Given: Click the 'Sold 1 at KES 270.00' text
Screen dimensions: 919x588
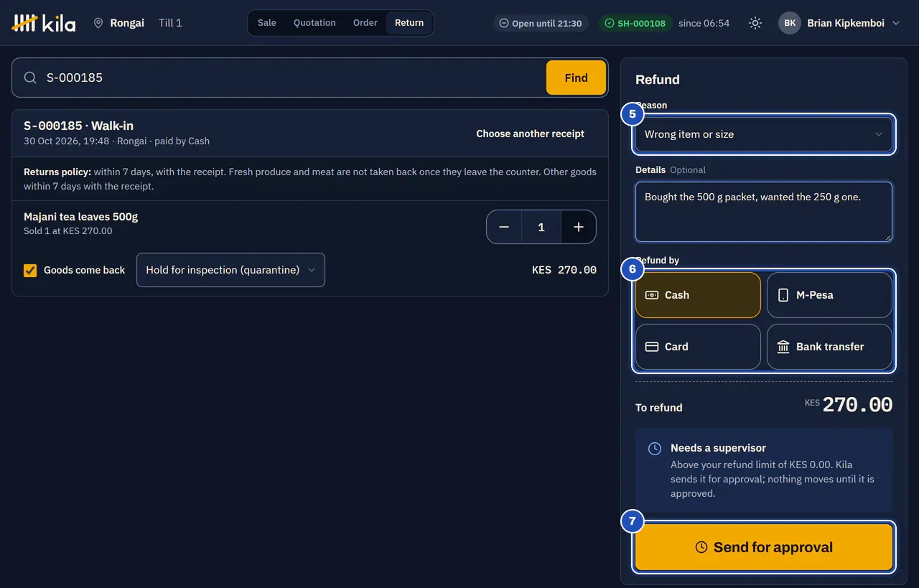Looking at the screenshot, I should pyautogui.click(x=68, y=231).
